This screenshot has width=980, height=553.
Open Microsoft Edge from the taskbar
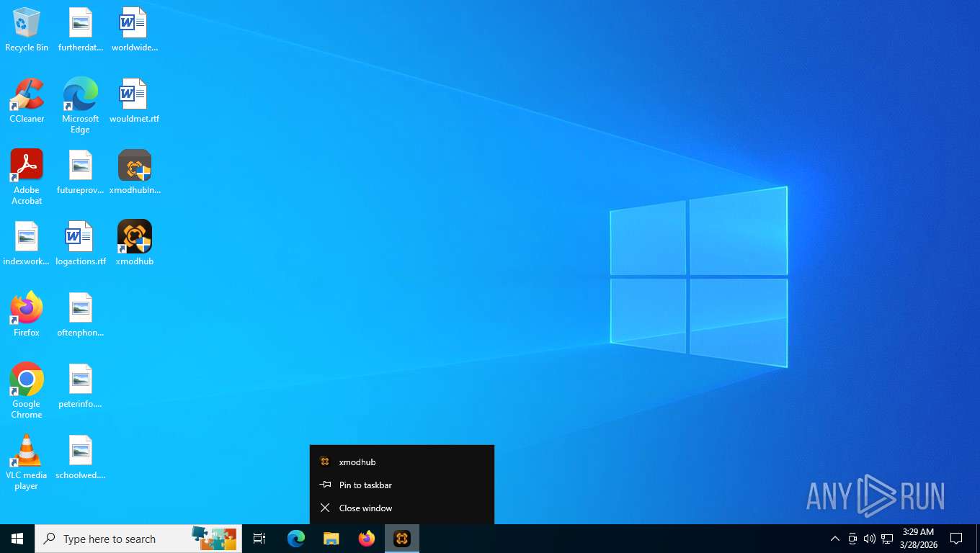point(296,539)
